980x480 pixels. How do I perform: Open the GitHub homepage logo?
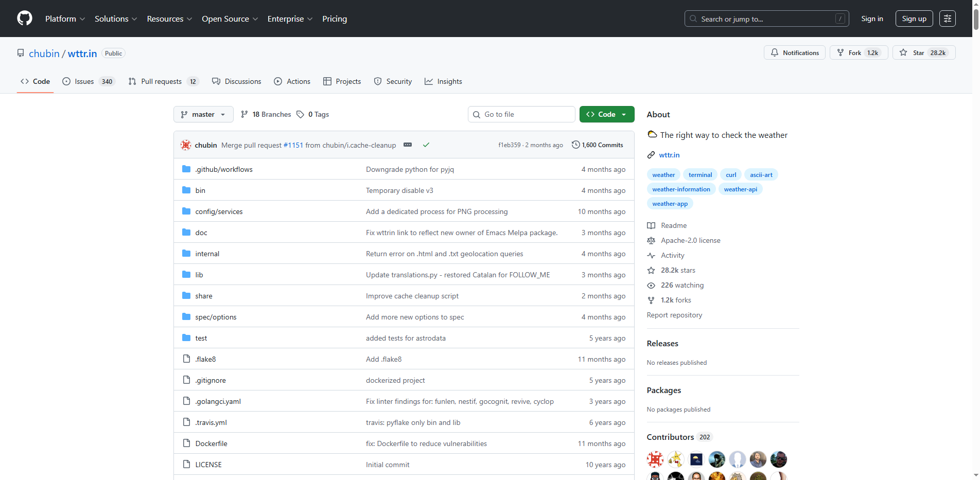25,19
